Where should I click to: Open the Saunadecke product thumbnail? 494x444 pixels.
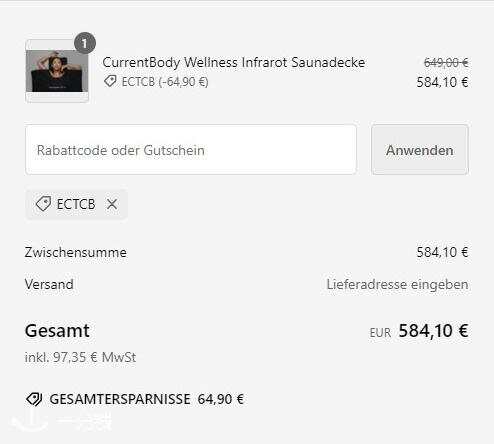pos(57,71)
